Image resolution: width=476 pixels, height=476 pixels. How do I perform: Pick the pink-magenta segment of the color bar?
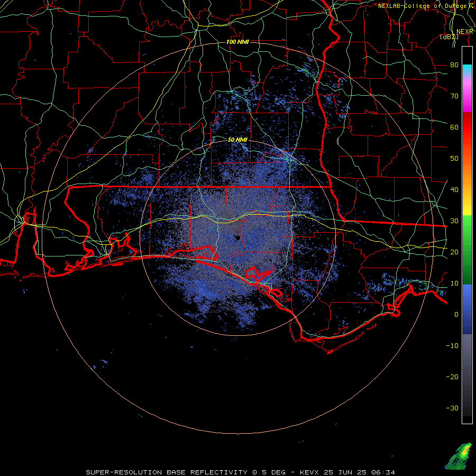[467, 96]
